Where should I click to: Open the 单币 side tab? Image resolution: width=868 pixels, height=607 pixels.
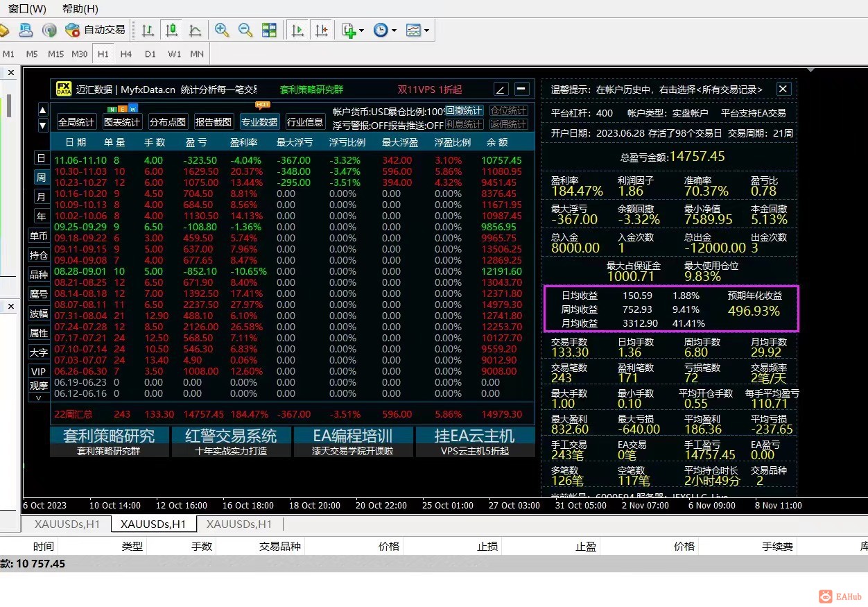pyautogui.click(x=39, y=236)
